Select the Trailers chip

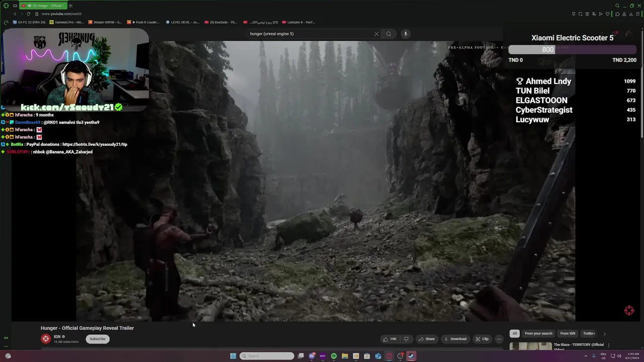click(x=589, y=333)
